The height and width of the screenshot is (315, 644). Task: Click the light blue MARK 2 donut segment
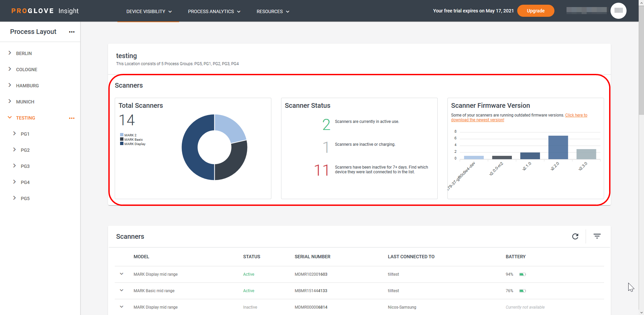pyautogui.click(x=229, y=128)
